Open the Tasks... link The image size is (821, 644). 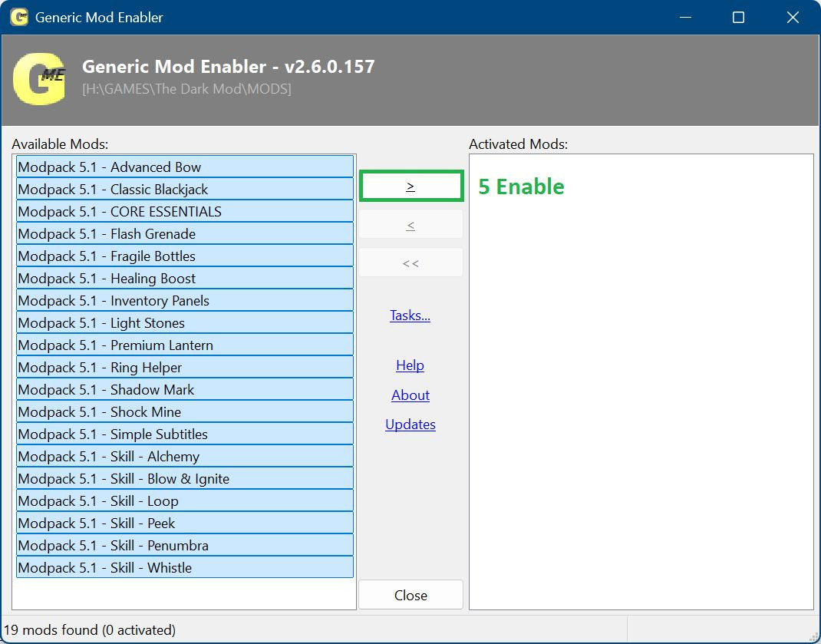410,315
